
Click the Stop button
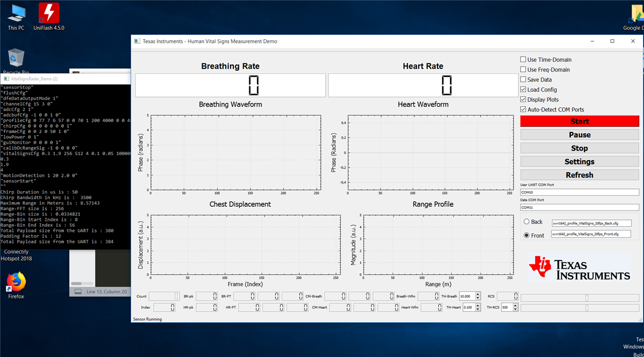pos(580,148)
